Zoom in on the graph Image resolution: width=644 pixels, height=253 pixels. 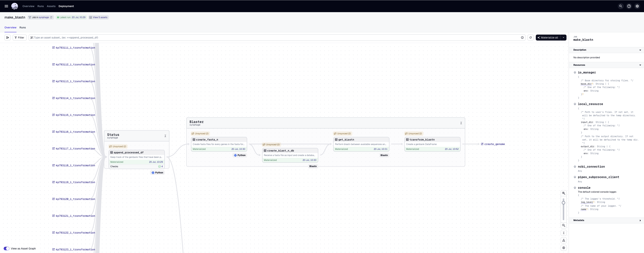[563, 193]
